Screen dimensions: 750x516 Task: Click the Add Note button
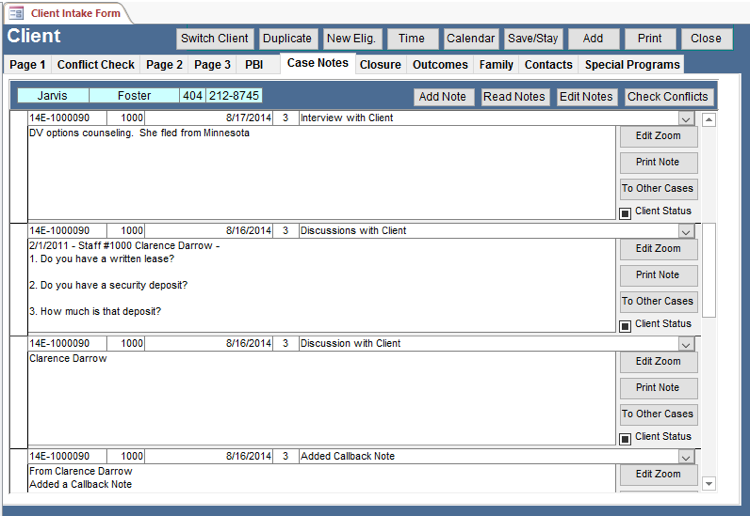coord(442,97)
